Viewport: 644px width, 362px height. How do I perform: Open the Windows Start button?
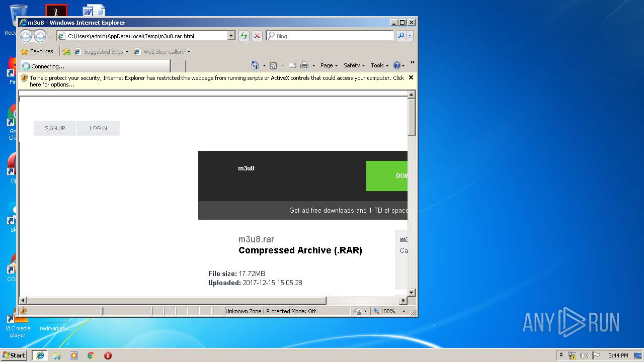[x=14, y=355]
